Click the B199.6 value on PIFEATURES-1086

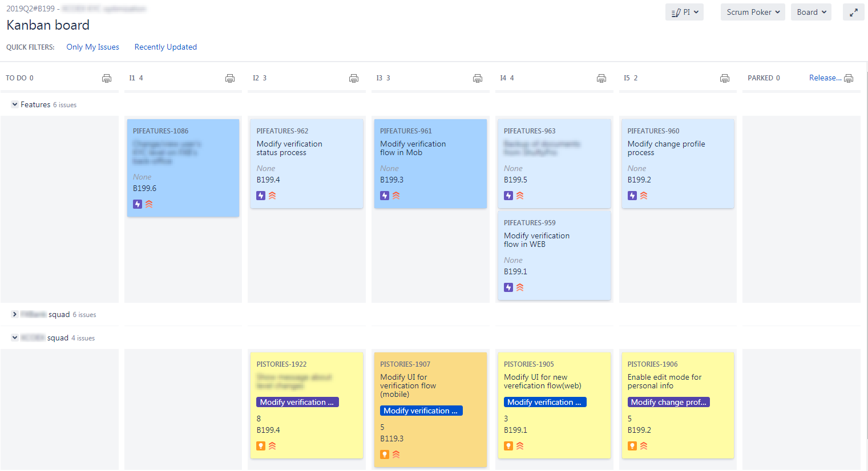point(144,188)
